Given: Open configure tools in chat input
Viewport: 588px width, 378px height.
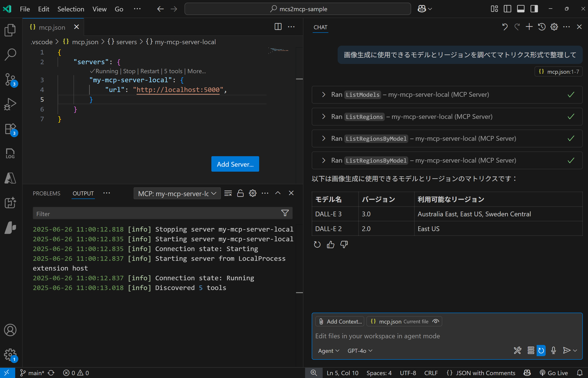Looking at the screenshot, I should tap(517, 350).
